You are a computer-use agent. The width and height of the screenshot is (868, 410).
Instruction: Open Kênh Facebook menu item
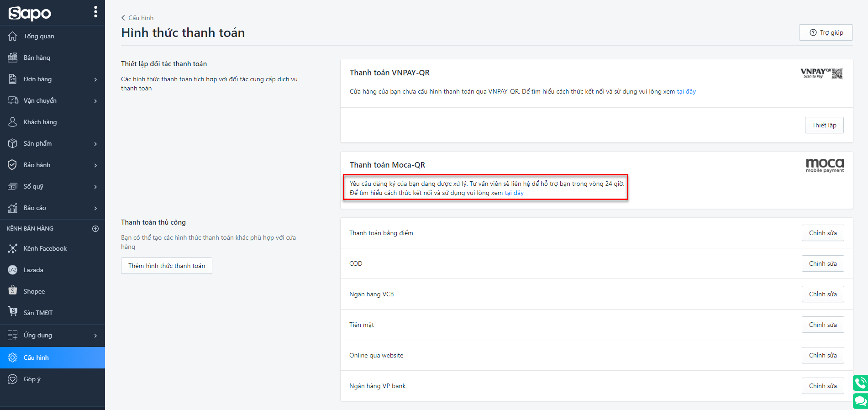pos(45,248)
